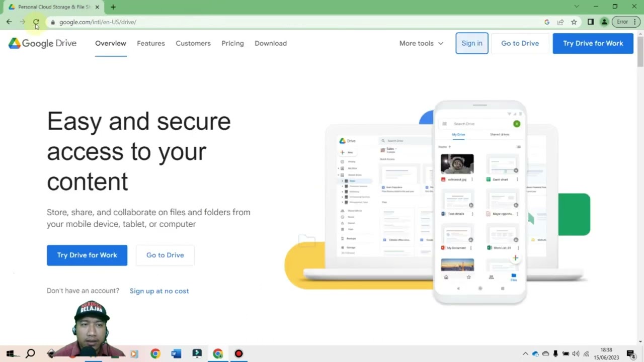Click the astronaut image thumbnail on phone
Image resolution: width=644 pixels, height=362 pixels.
(457, 164)
